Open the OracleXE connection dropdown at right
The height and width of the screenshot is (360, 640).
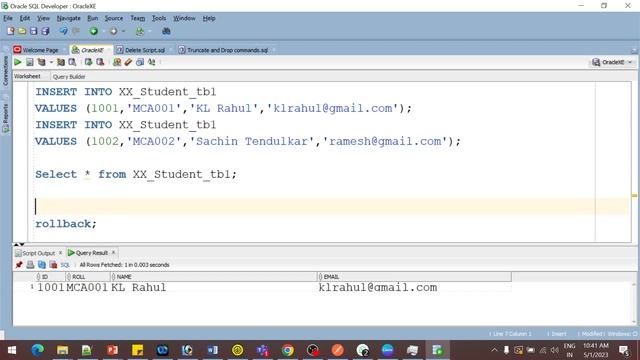pos(630,62)
